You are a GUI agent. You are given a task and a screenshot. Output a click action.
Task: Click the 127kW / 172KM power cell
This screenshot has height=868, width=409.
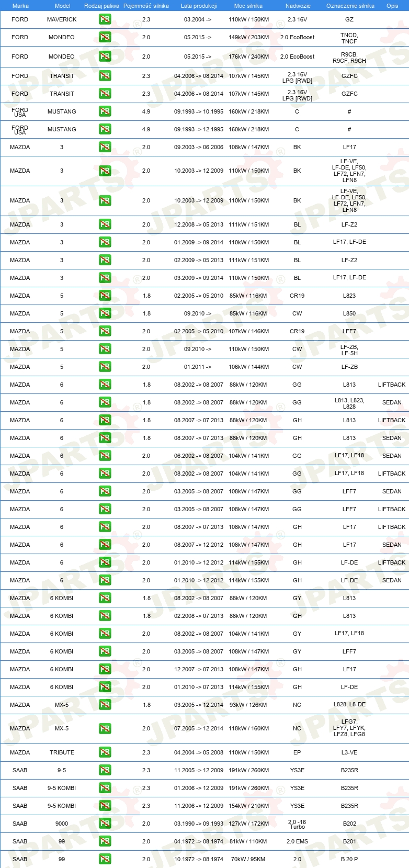248,824
